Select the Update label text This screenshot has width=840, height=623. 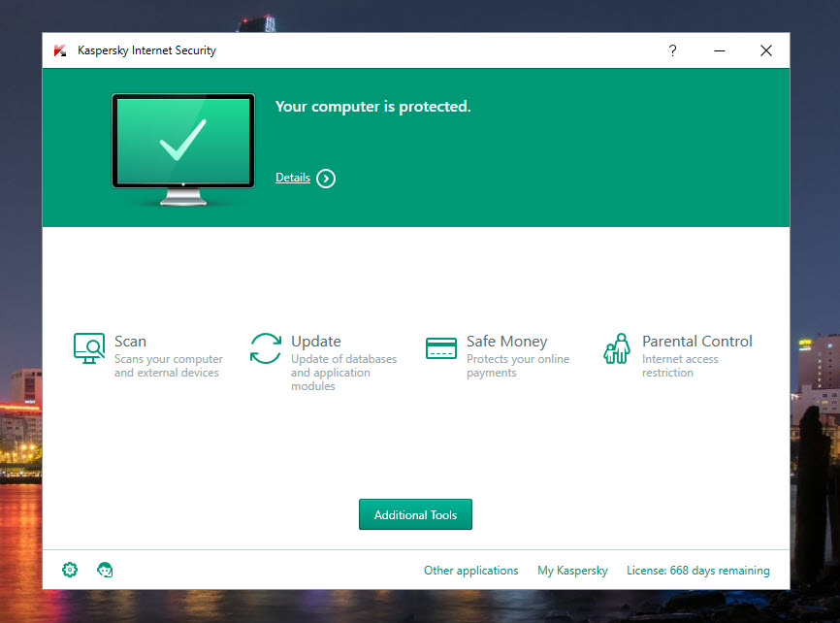tap(317, 341)
